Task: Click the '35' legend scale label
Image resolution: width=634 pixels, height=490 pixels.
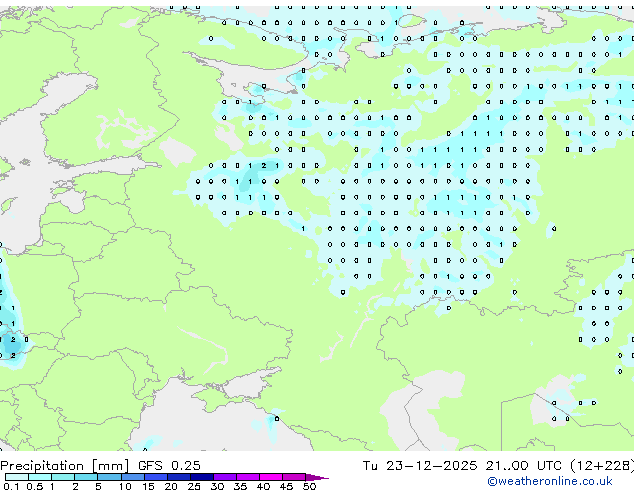Action: coord(240,486)
